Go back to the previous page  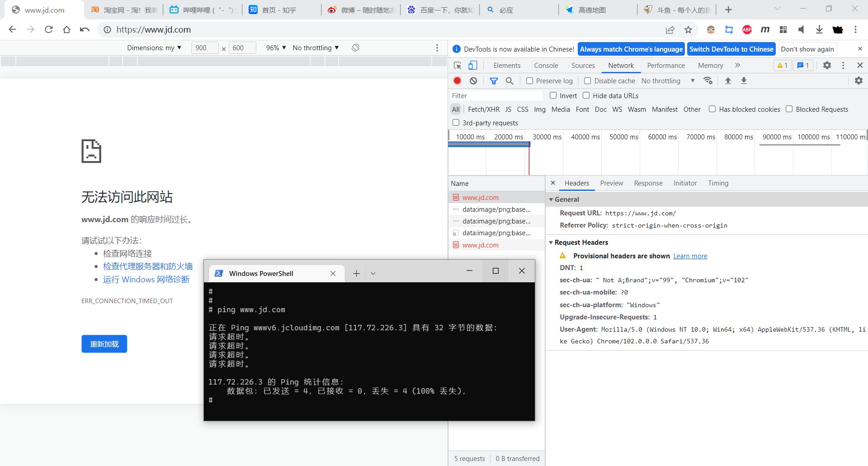click(x=12, y=29)
